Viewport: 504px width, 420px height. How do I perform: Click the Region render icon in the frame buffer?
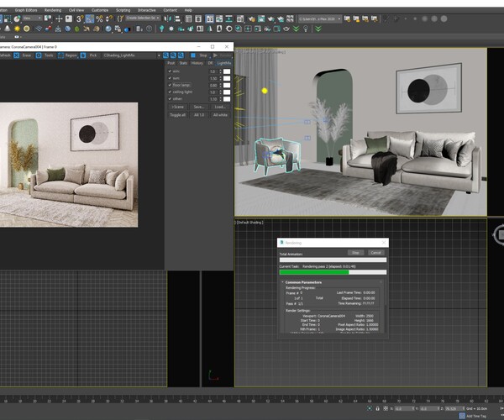[x=60, y=55]
